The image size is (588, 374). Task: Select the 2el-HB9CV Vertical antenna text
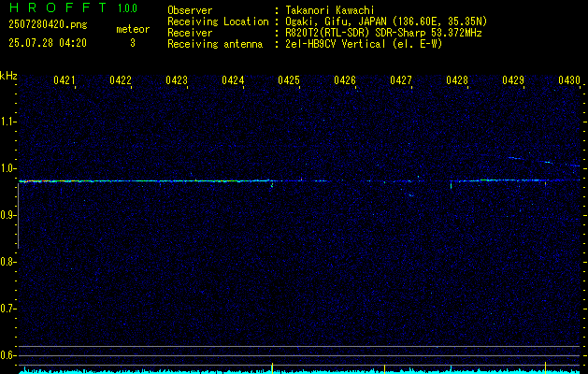point(364,44)
